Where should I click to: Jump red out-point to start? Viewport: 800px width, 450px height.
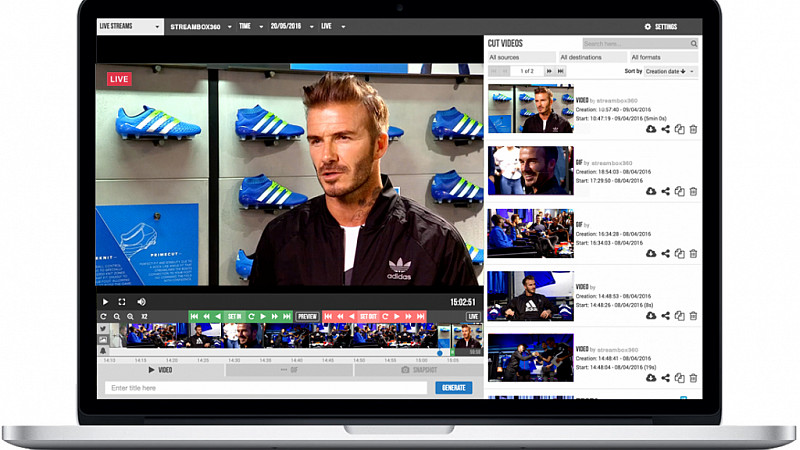click(x=328, y=317)
